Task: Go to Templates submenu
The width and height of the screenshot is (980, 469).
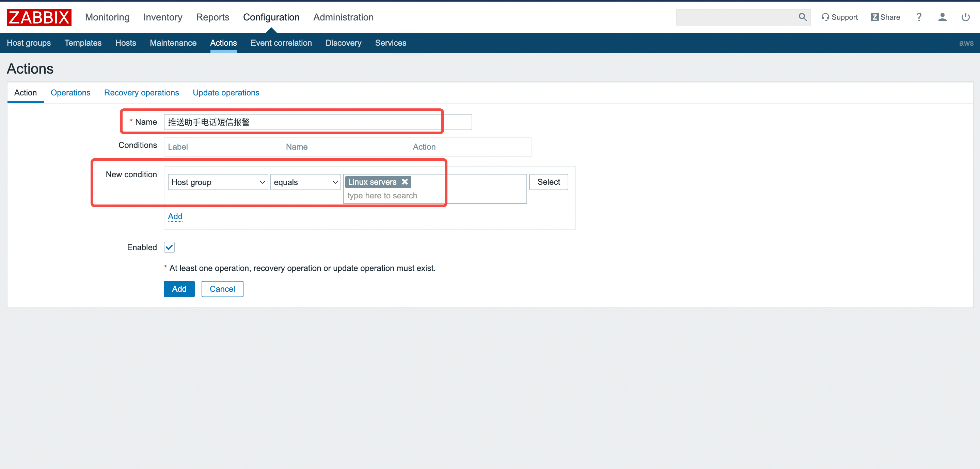Action: (x=83, y=43)
